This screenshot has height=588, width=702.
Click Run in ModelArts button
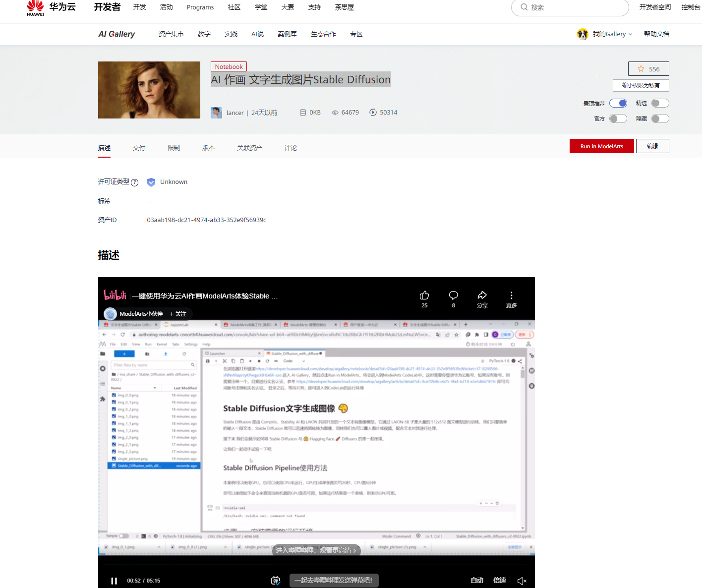pyautogui.click(x=601, y=146)
